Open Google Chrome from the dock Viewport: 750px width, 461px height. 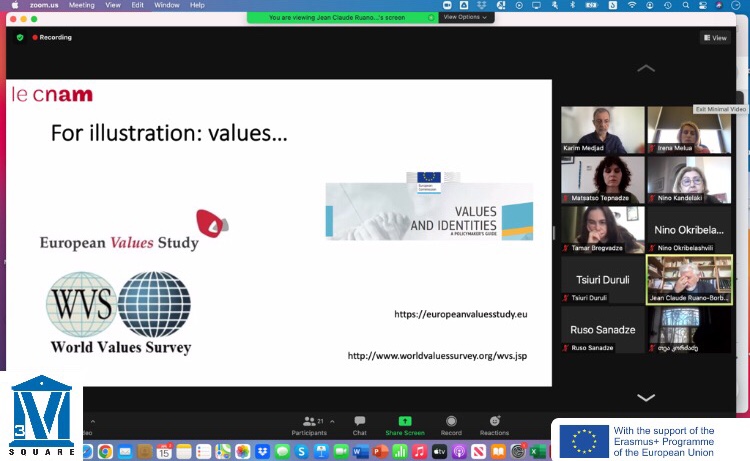click(x=106, y=451)
